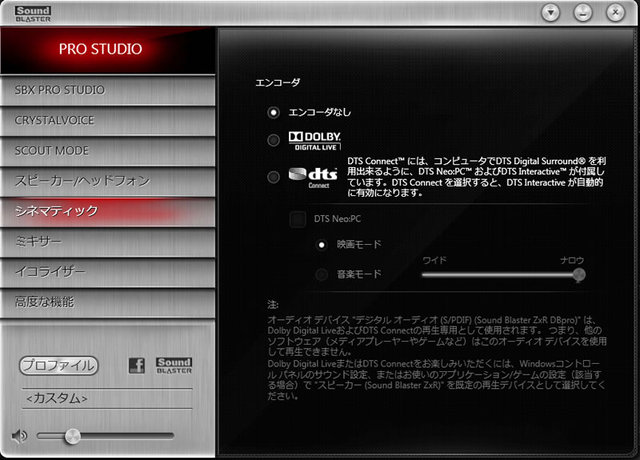Click the Sound Blaster logo in title bar
Image resolution: width=640 pixels, height=460 pixels.
33,13
